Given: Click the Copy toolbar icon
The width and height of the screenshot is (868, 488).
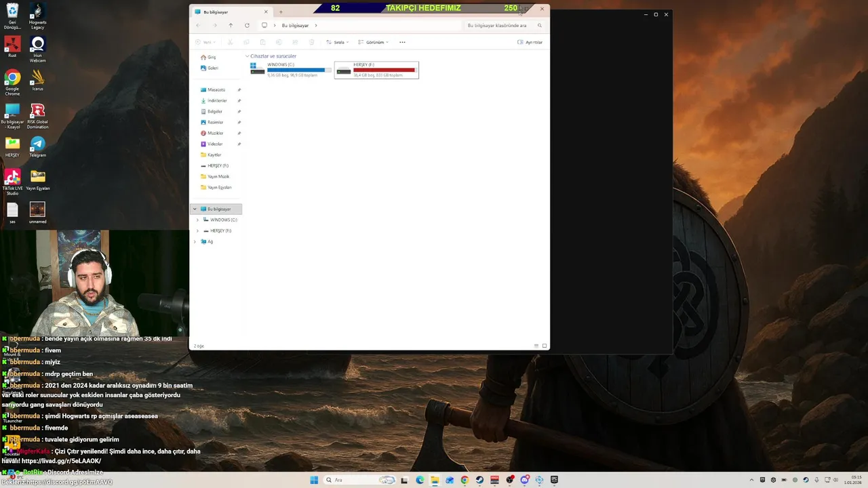Looking at the screenshot, I should 247,42.
